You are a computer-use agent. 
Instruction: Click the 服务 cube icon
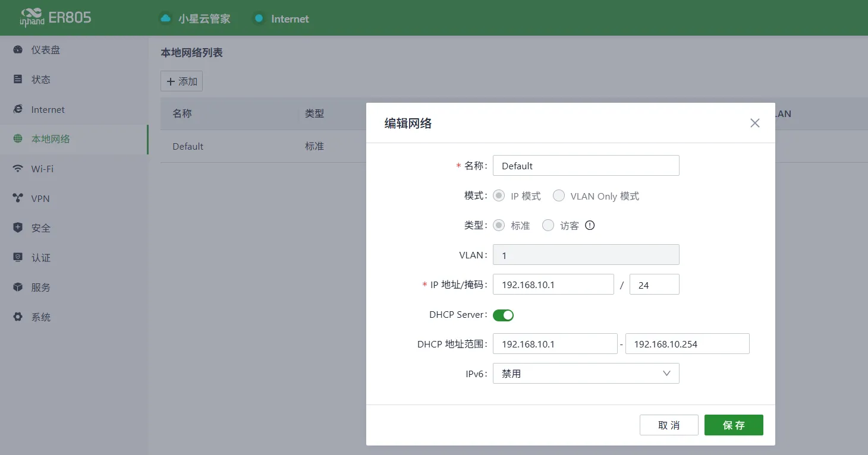[18, 287]
